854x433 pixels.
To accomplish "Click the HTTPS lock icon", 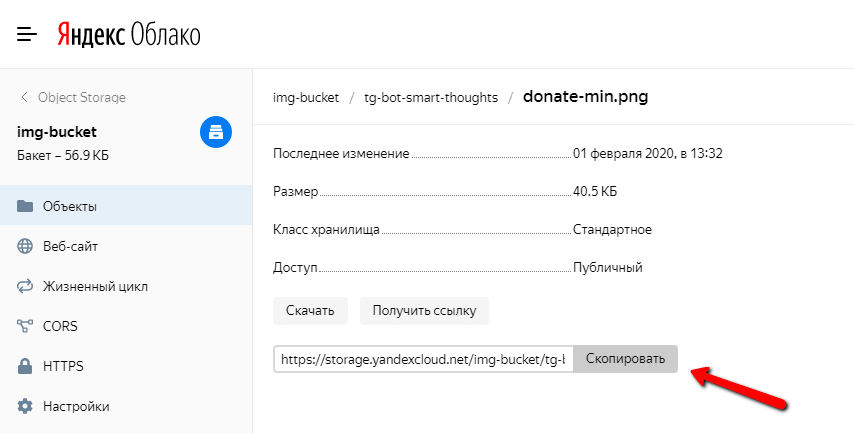I will coord(25,367).
